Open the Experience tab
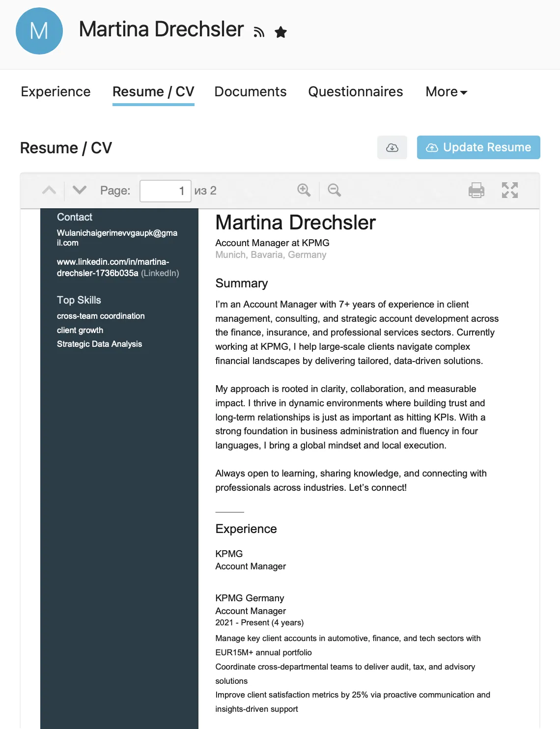The width and height of the screenshot is (560, 729). (x=56, y=92)
